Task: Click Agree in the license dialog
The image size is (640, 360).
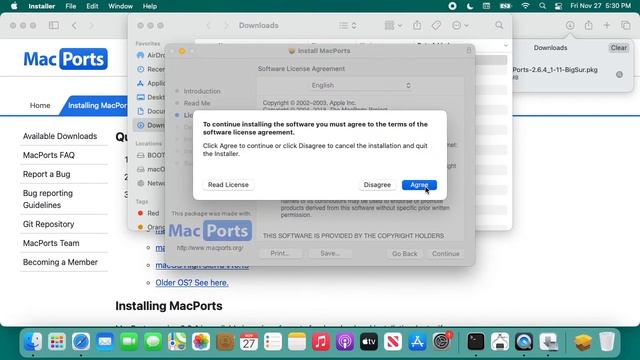Action: point(419,185)
